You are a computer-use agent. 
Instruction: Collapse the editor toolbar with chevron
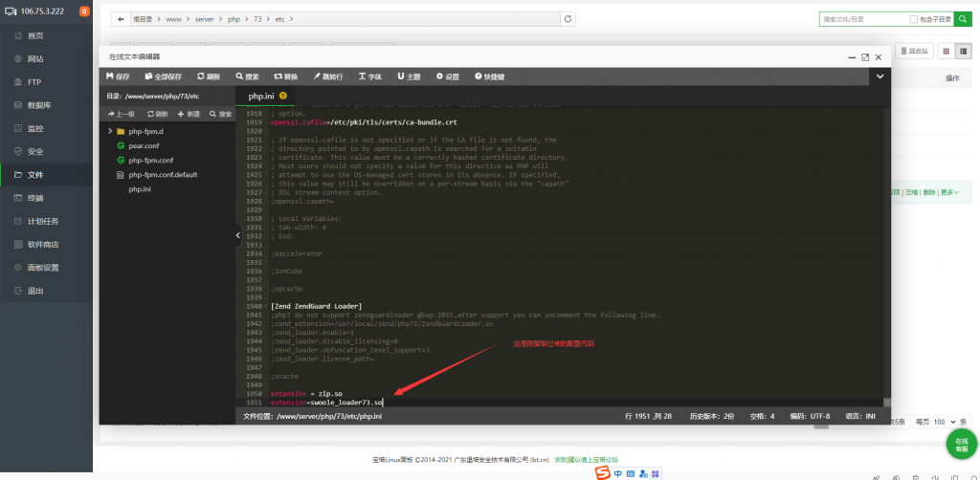click(880, 76)
